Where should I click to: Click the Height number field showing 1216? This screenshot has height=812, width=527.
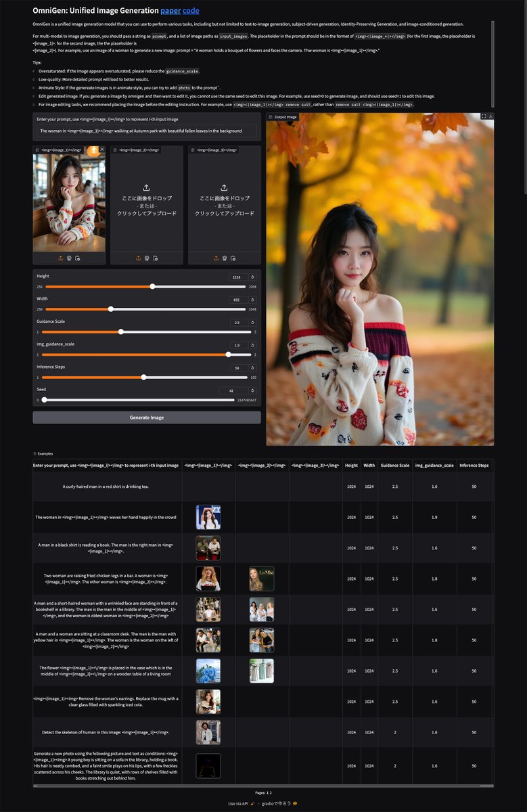pyautogui.click(x=239, y=277)
